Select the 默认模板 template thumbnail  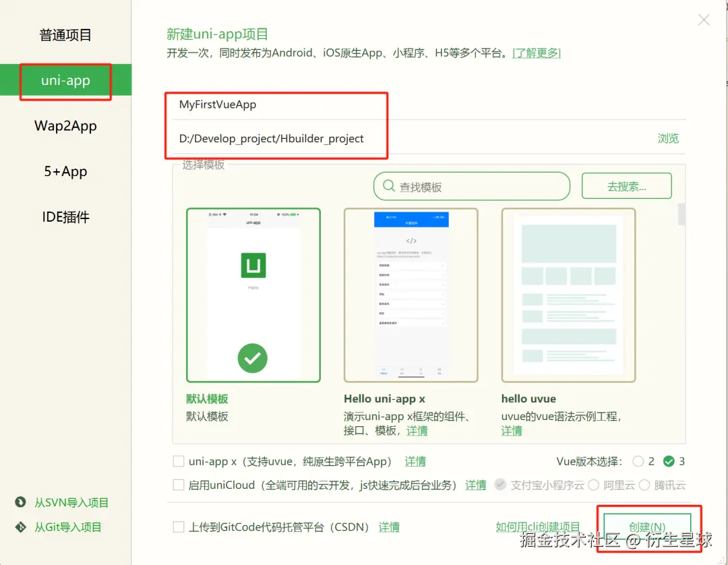[253, 295]
